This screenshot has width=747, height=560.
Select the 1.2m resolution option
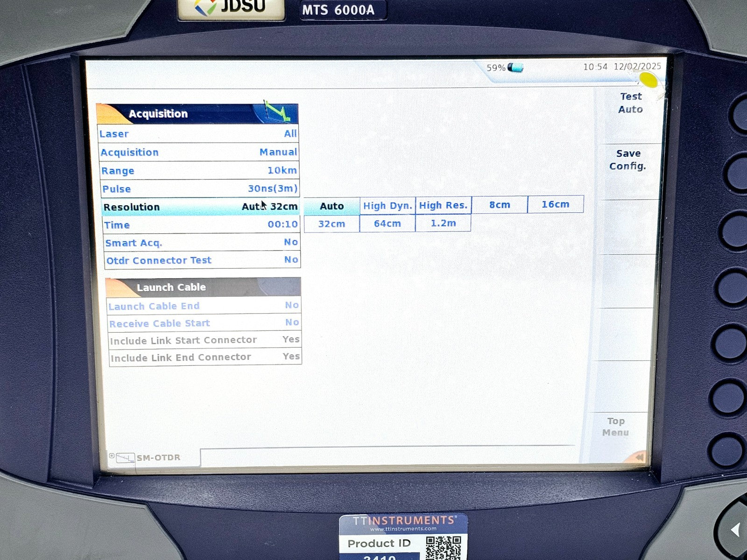pos(443,224)
